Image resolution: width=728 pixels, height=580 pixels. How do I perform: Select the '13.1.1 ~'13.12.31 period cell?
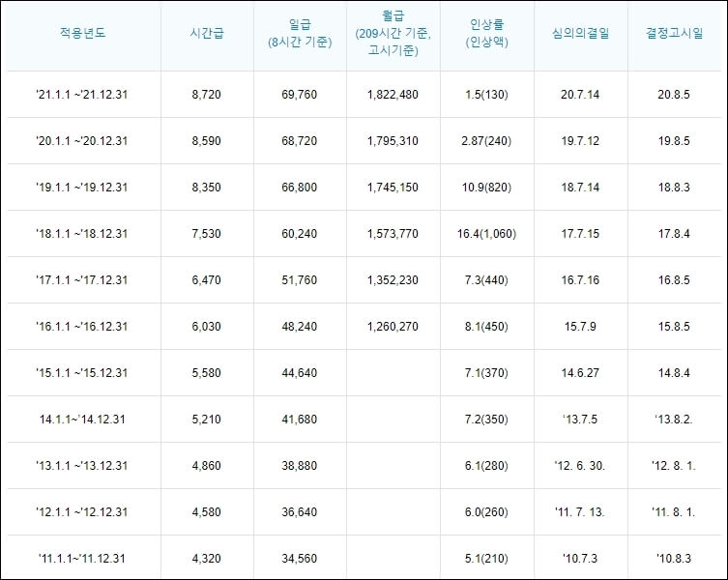click(x=82, y=466)
